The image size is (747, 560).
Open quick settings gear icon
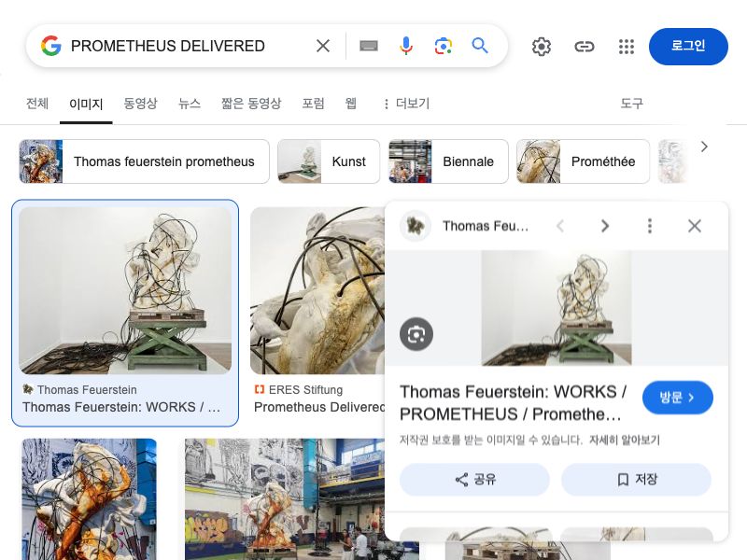(x=542, y=47)
